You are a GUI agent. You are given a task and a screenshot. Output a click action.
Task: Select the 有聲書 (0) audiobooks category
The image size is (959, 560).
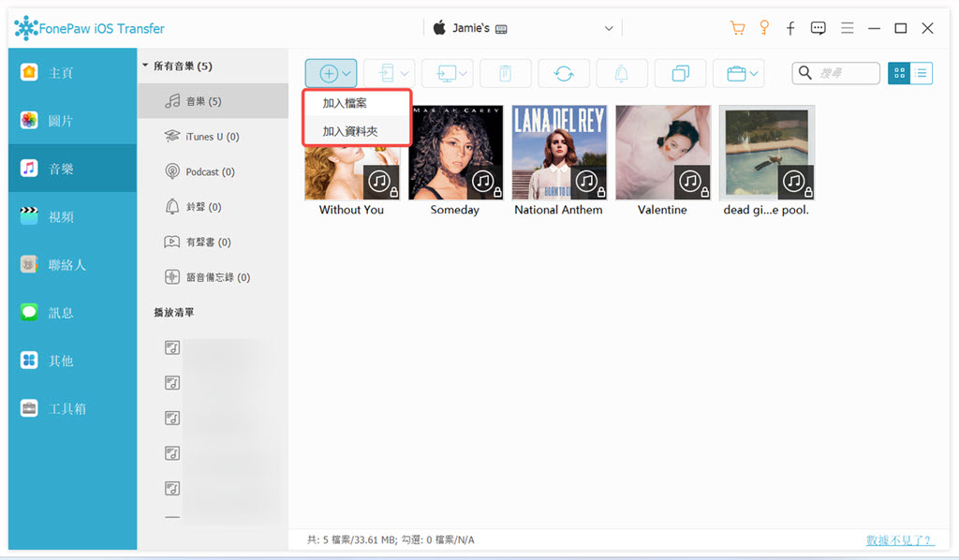coord(213,243)
